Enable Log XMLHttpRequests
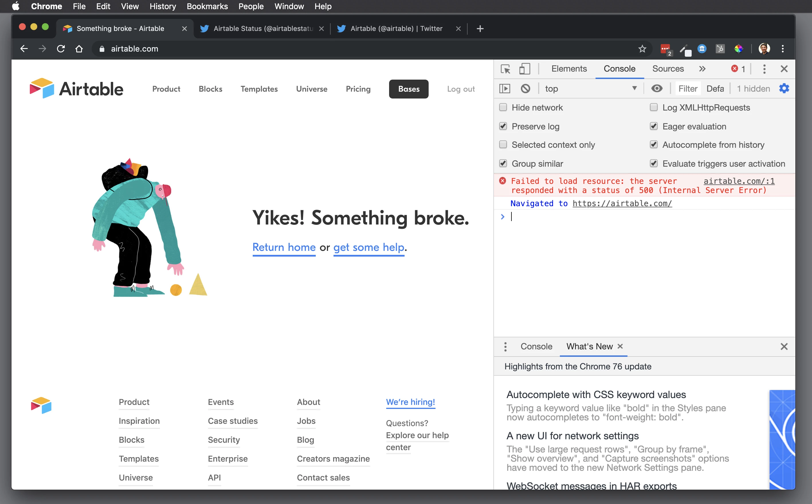Viewport: 812px width, 504px height. click(x=654, y=107)
